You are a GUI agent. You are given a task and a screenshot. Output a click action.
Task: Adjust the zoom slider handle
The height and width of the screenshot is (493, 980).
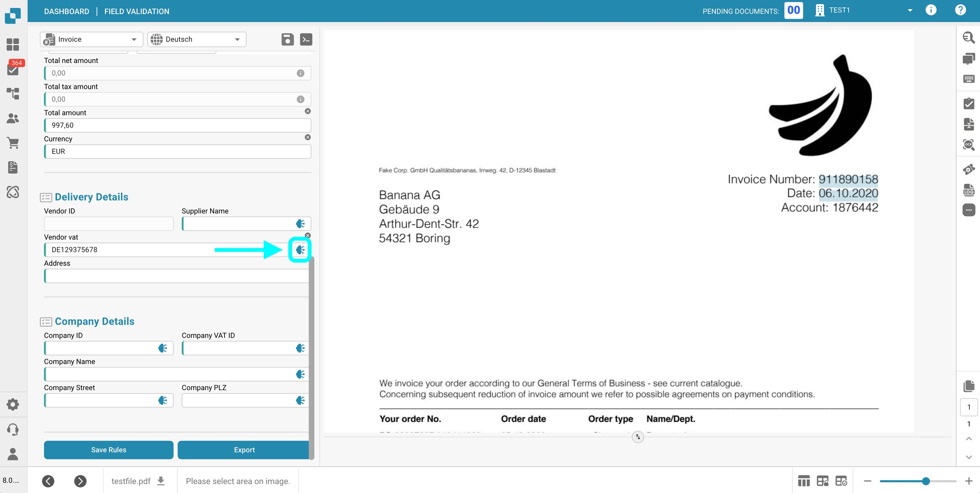pos(926,481)
